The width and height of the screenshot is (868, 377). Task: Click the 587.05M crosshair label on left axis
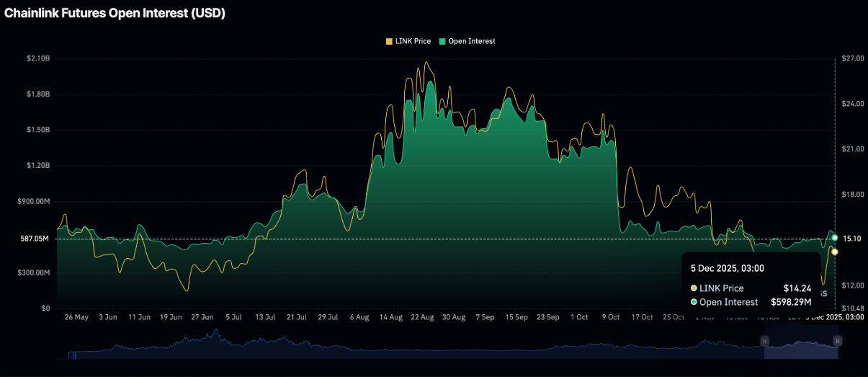click(x=34, y=239)
